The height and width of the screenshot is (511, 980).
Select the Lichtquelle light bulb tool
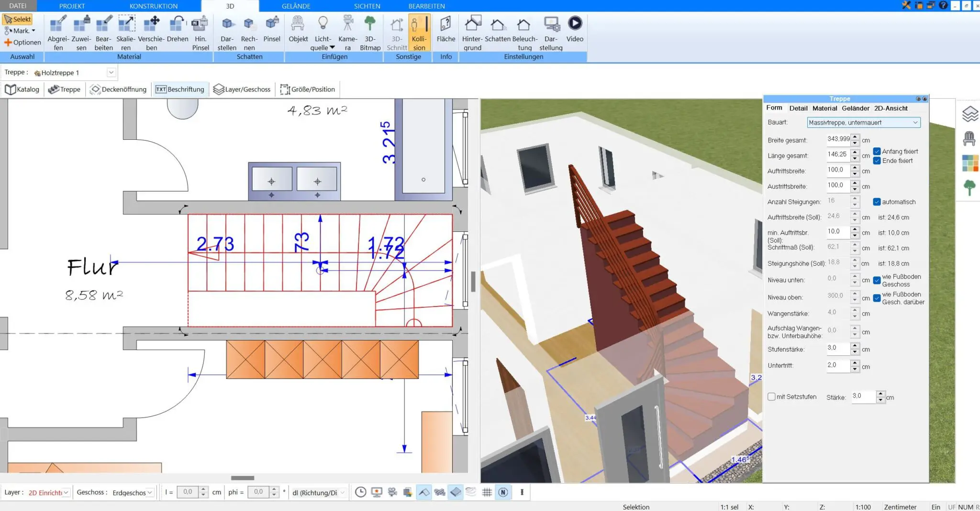click(x=323, y=23)
